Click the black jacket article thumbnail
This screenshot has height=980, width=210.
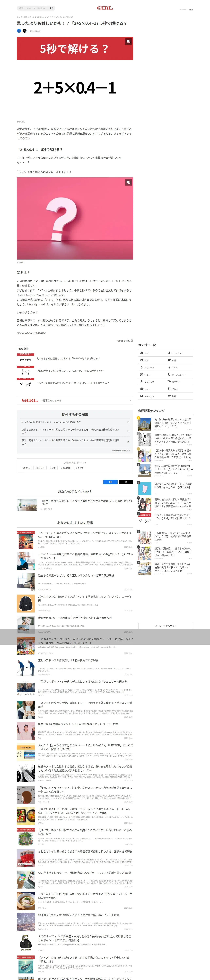(26, 603)
